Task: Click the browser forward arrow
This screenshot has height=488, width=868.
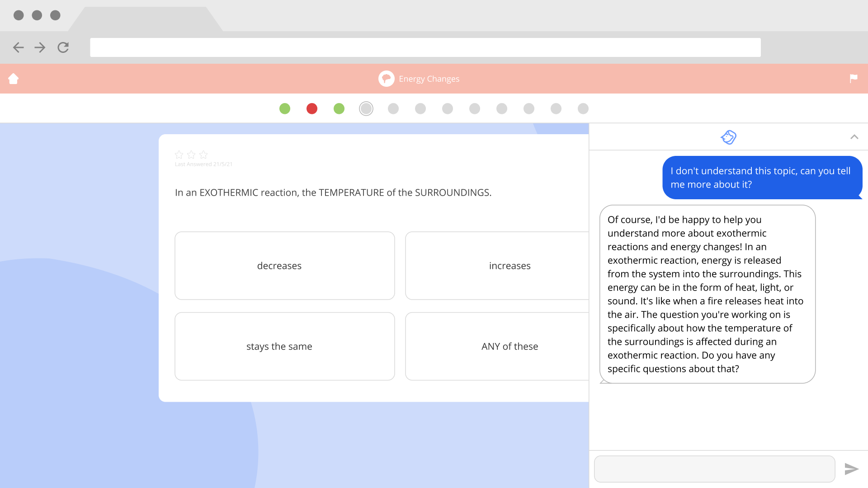Action: [x=40, y=47]
